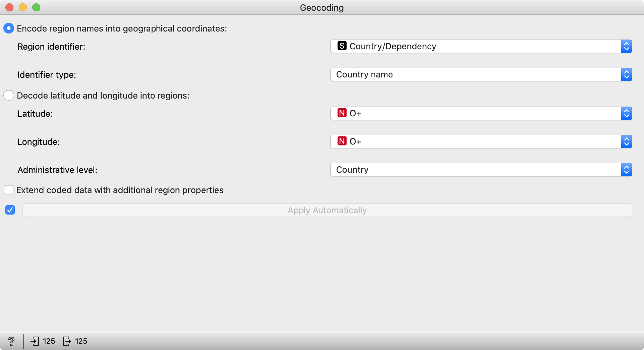Viewport: 644px width, 350px height.
Task: Enable Extend coded data with additional region properties
Action: [x=9, y=190]
